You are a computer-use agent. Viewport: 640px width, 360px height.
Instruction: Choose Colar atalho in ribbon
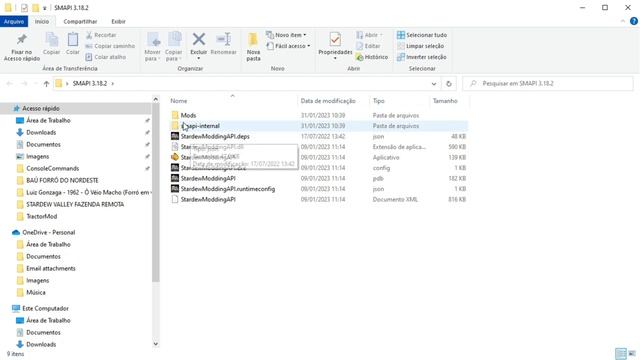[x=106, y=57]
